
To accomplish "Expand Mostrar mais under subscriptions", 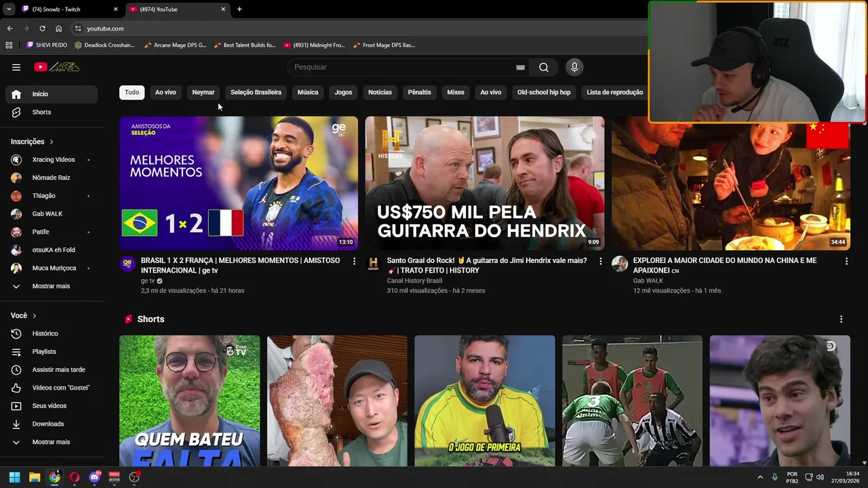I will [52, 286].
